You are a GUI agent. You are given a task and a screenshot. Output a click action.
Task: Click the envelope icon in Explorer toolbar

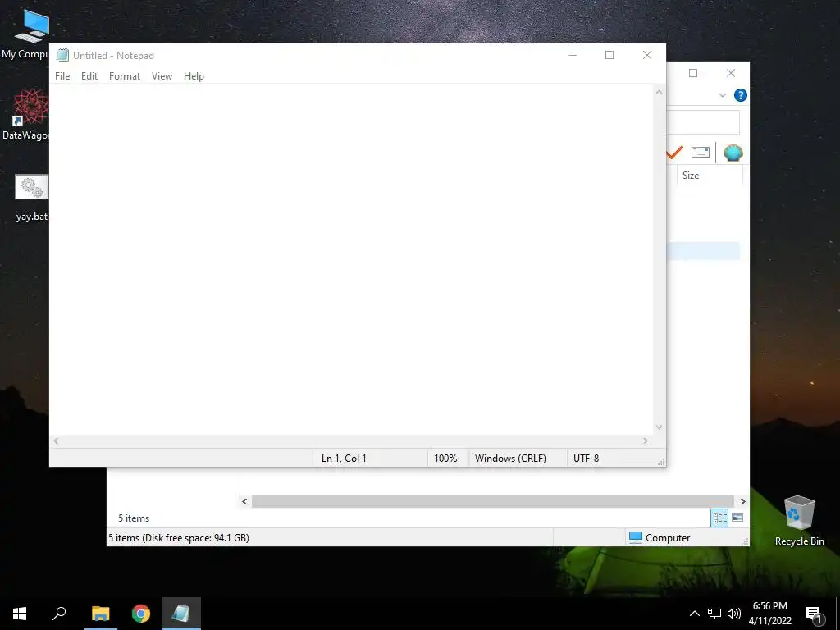coord(701,153)
